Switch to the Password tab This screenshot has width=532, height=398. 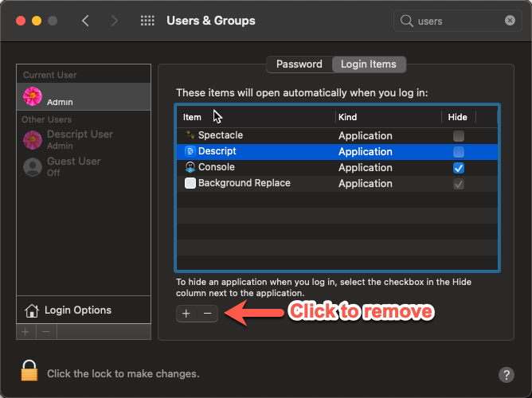tap(299, 64)
